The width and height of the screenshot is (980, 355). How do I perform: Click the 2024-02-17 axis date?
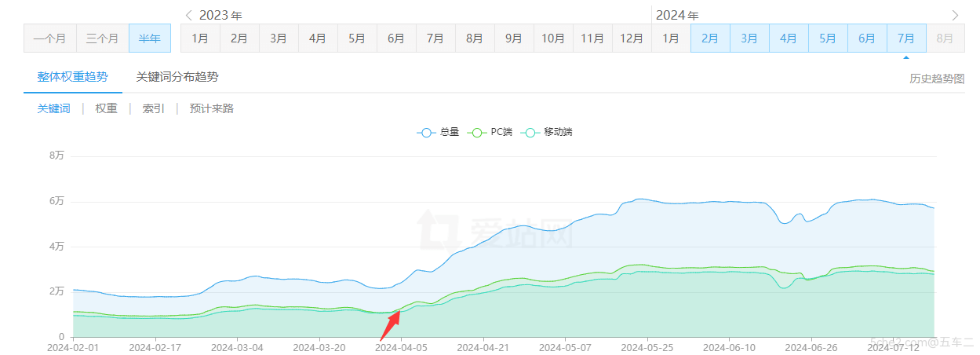(x=155, y=346)
